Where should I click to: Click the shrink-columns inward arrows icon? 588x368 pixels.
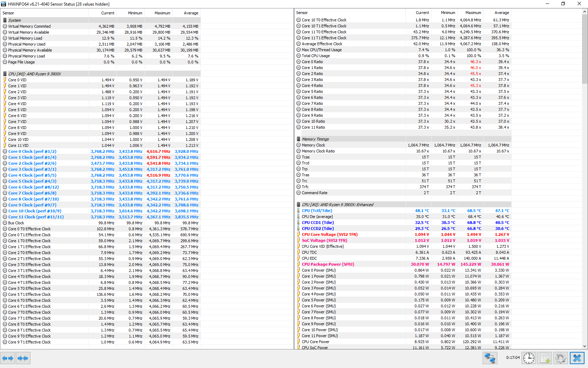(23, 358)
